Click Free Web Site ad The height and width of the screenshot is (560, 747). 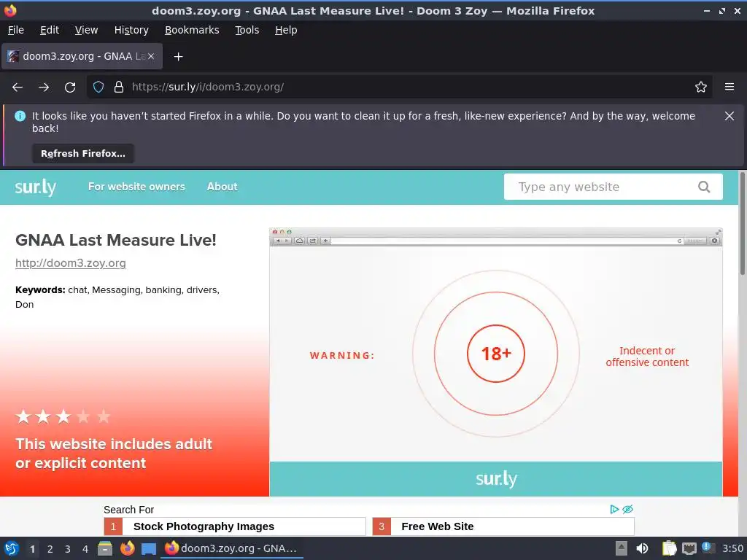click(503, 526)
